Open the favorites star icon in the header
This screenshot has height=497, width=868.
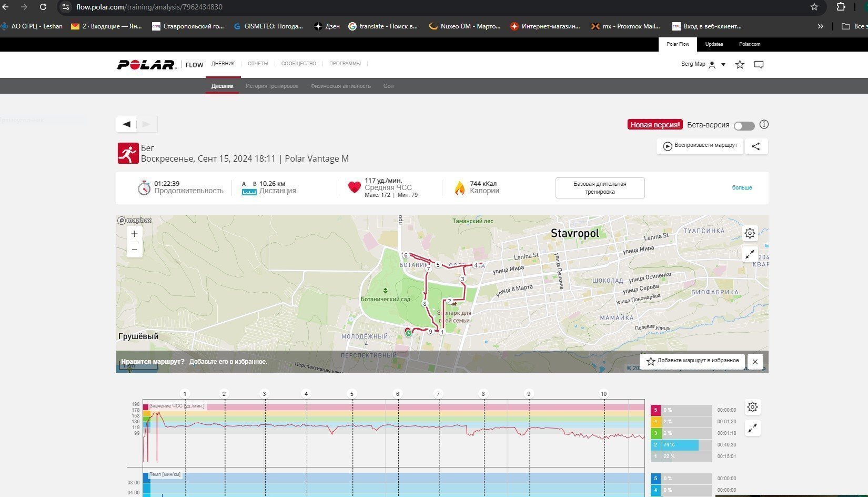740,64
